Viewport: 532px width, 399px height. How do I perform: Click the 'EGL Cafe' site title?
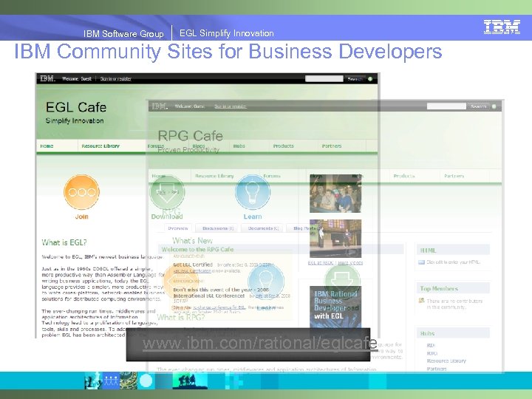(76, 107)
